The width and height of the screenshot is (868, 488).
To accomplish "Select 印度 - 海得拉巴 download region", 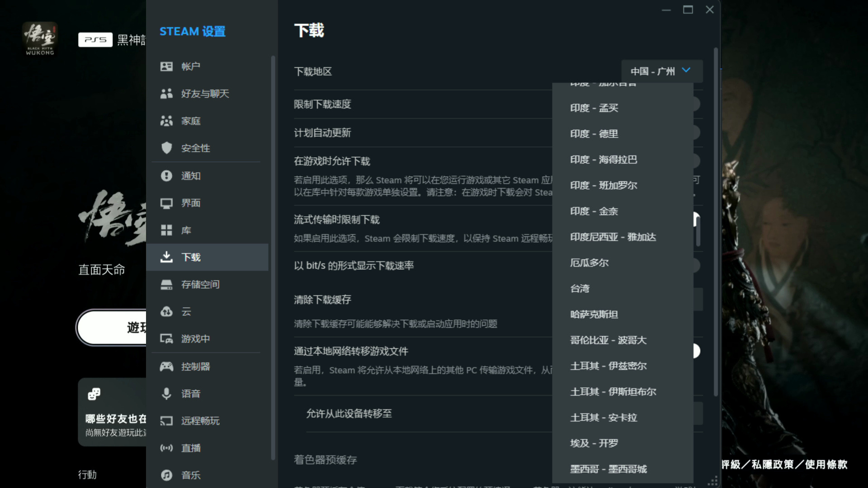I will [x=623, y=160].
